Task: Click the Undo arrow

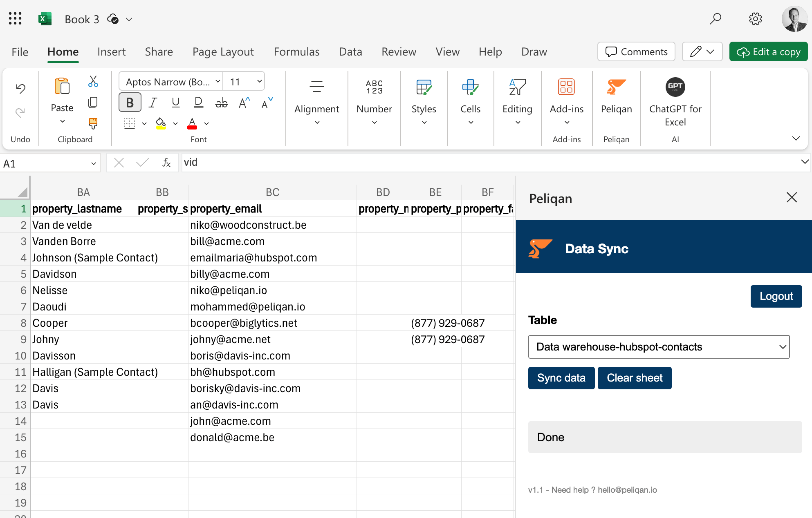Action: [x=20, y=88]
